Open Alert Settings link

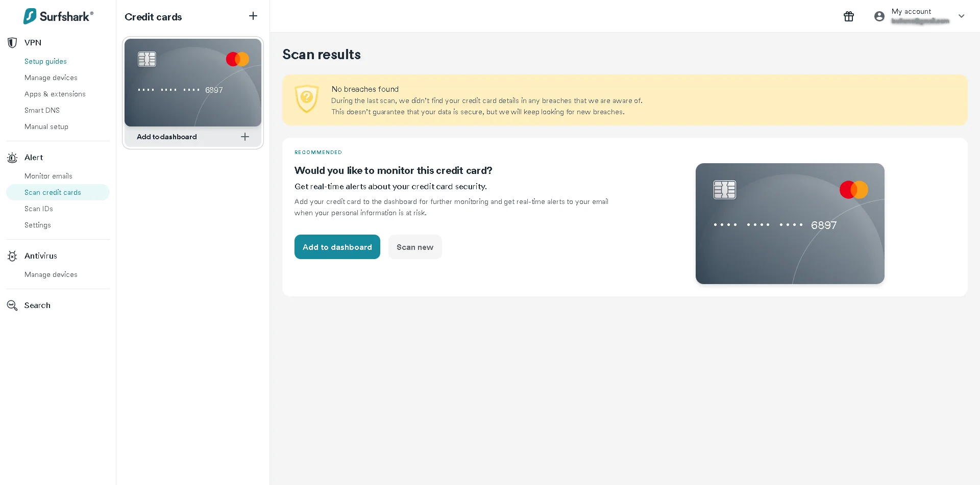pyautogui.click(x=38, y=225)
